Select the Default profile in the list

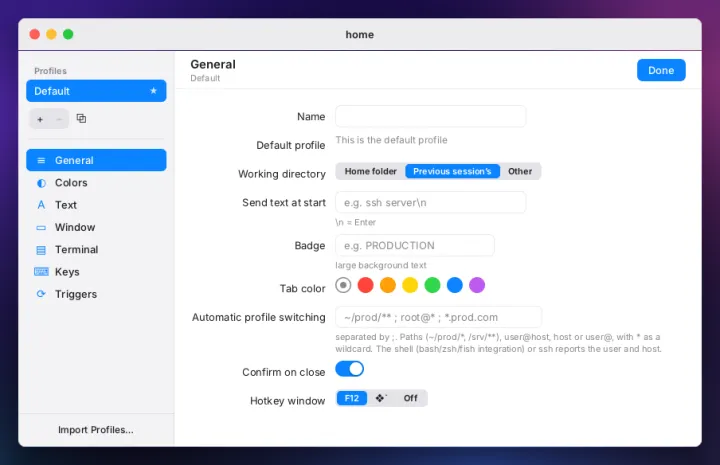(96, 91)
